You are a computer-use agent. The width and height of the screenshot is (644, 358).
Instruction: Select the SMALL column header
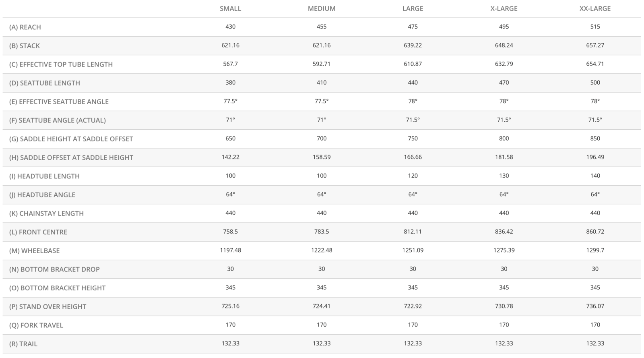(x=230, y=8)
